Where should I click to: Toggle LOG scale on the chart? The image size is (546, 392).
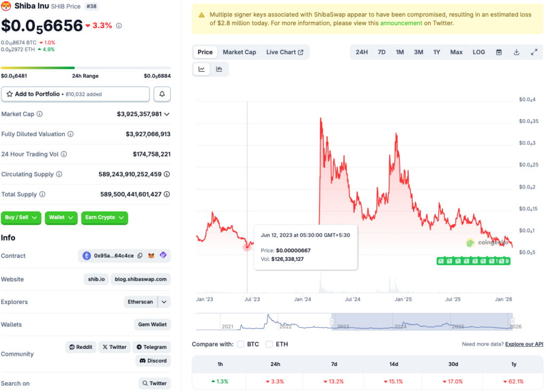478,52
